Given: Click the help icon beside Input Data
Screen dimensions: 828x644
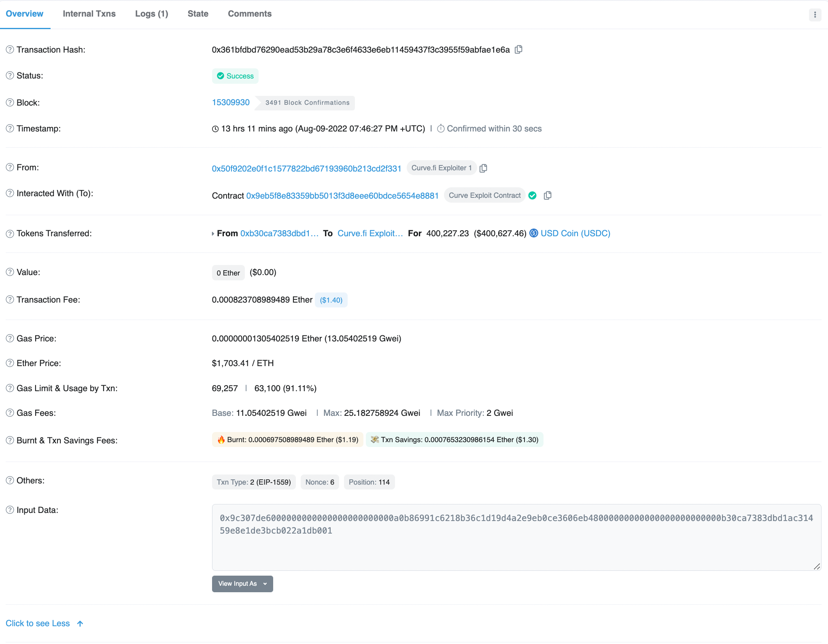Looking at the screenshot, I should [10, 510].
